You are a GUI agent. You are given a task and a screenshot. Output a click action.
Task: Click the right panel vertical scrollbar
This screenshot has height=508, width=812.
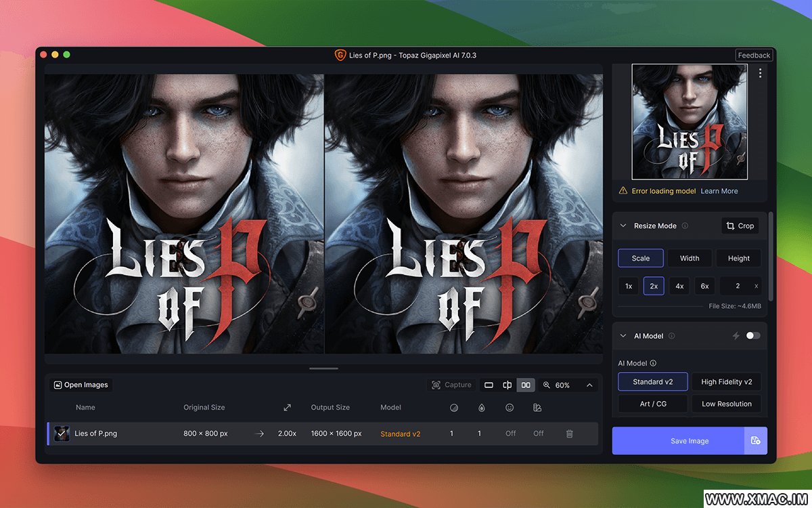[x=771, y=257]
